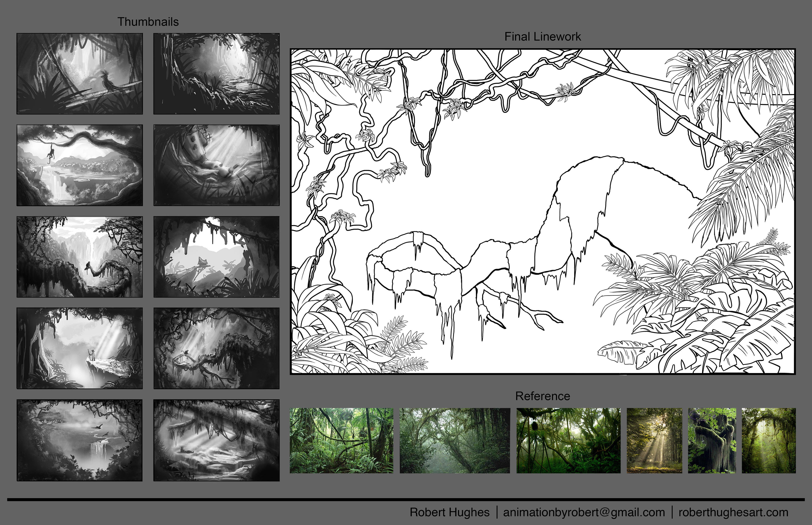This screenshot has height=525, width=812.
Task: Click the third dark jungle reference photo
Action: (x=568, y=440)
